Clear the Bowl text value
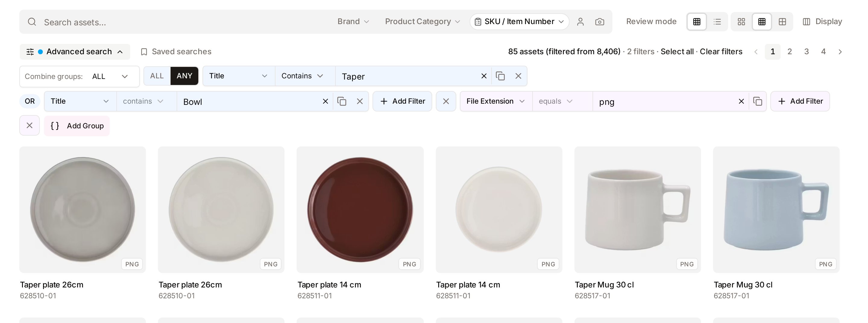The height and width of the screenshot is (323, 868). point(325,101)
